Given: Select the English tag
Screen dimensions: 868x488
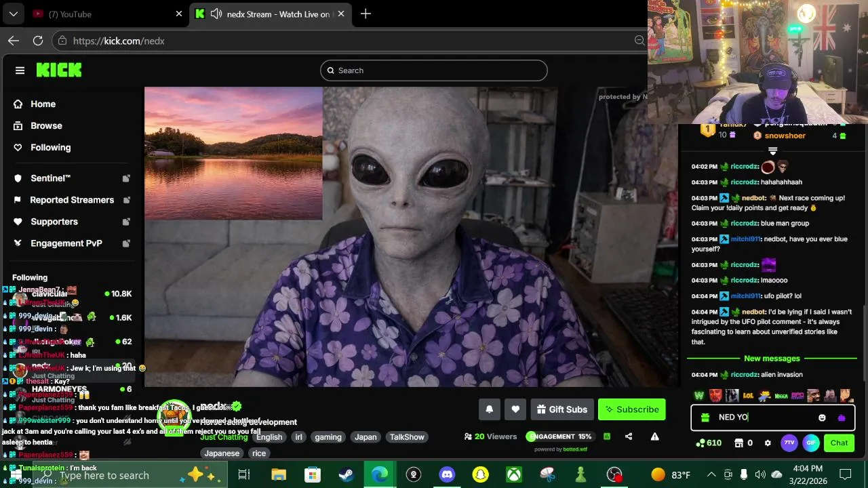Looking at the screenshot, I should click(269, 437).
